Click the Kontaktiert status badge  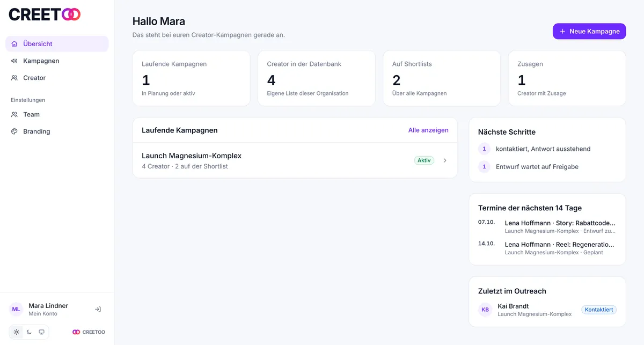[x=599, y=310]
